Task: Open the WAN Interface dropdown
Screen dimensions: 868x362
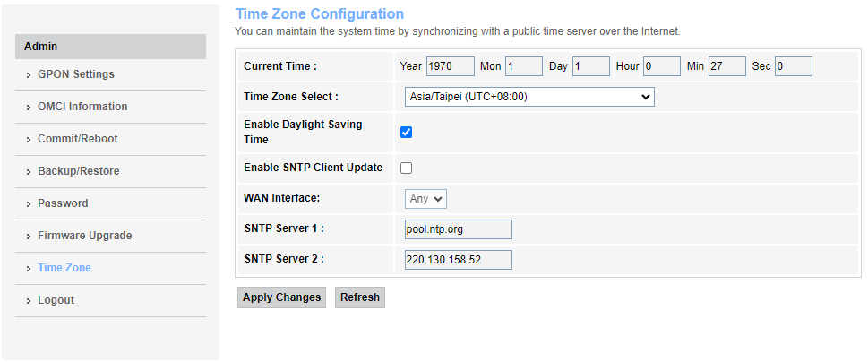Action: click(x=425, y=199)
